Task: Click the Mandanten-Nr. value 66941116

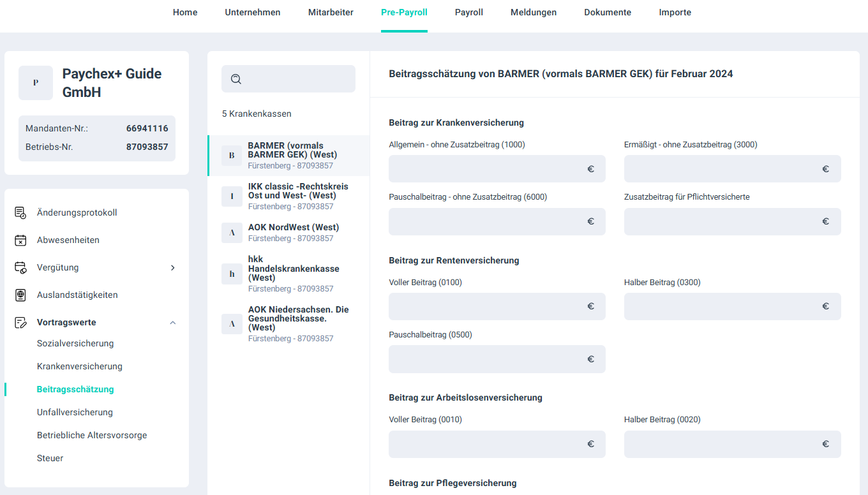Action: tap(147, 128)
